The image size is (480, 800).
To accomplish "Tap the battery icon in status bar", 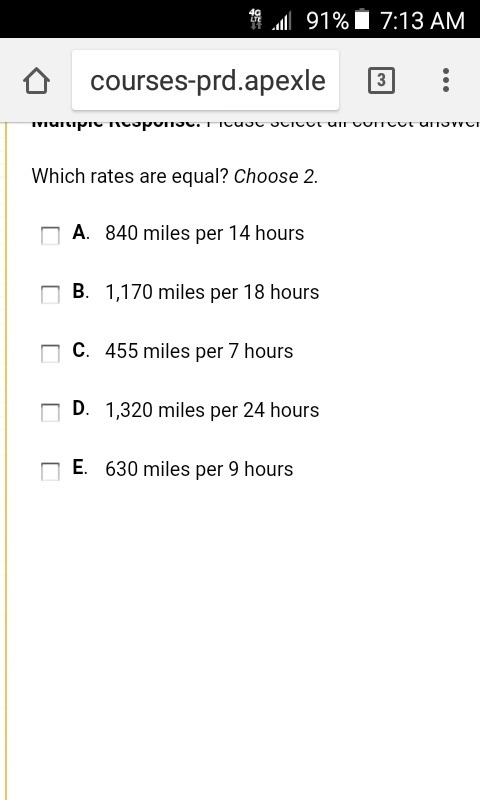I will point(362,19).
